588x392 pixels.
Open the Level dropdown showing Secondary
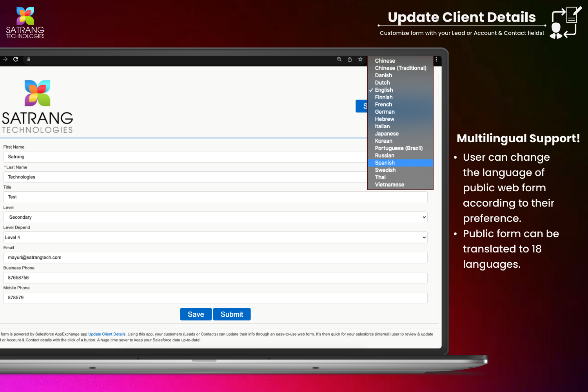215,217
